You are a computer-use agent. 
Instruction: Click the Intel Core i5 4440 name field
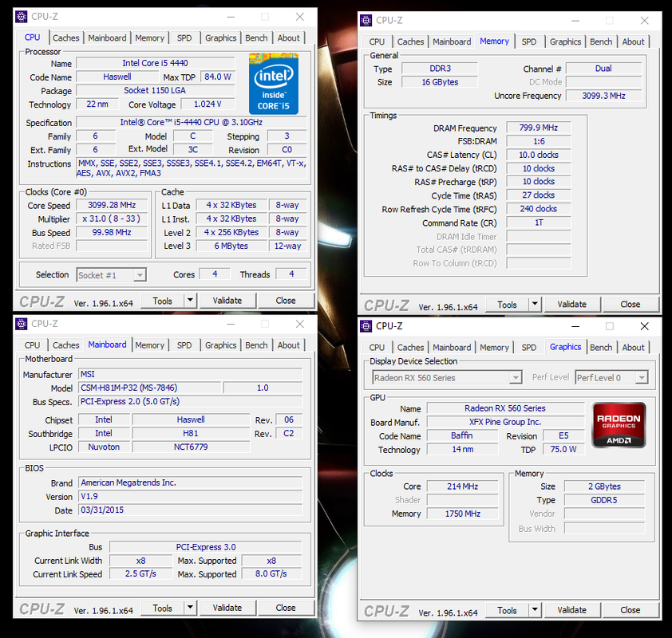point(155,63)
